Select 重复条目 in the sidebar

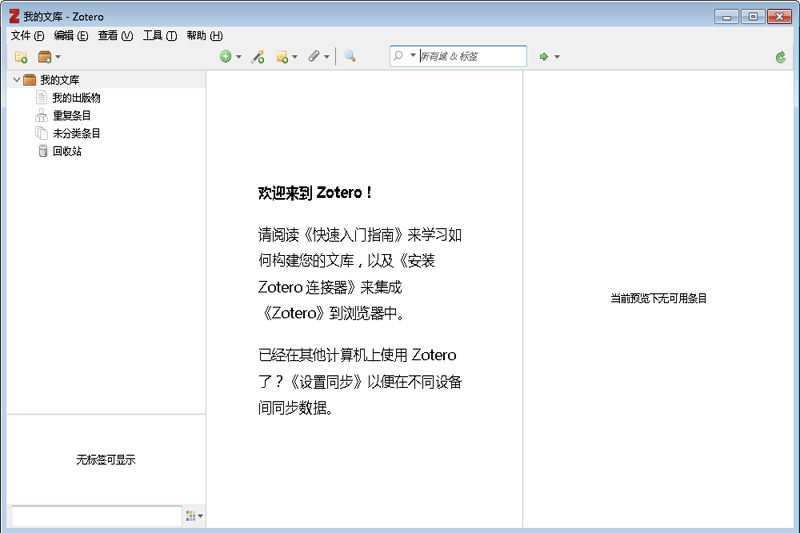pos(72,115)
